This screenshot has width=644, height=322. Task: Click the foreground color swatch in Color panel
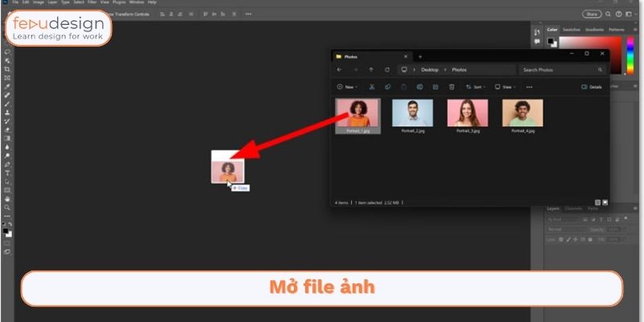[x=551, y=41]
